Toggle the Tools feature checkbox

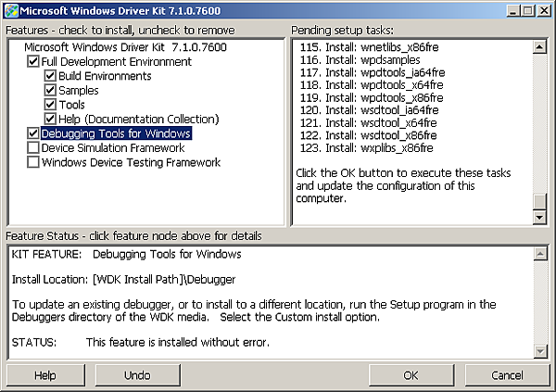click(50, 105)
